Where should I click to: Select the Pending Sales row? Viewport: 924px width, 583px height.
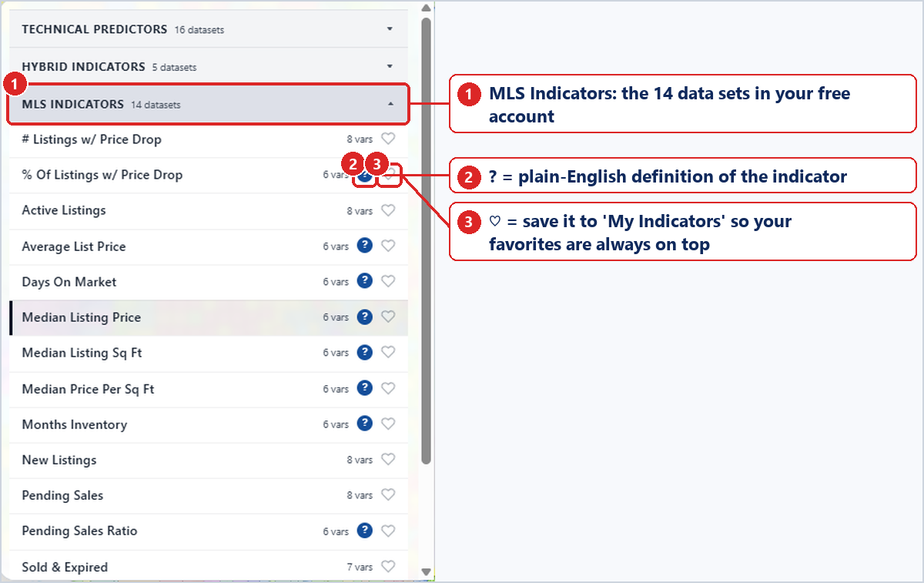pyautogui.click(x=209, y=495)
